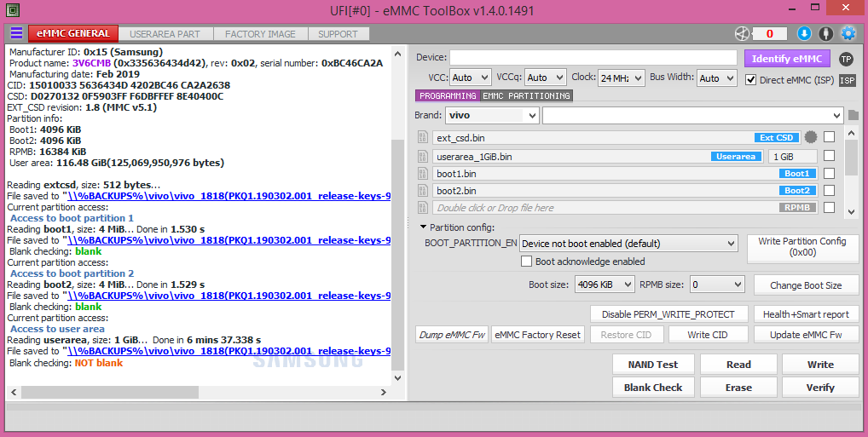Check the ext_csd.bin row checkbox
868x437 pixels.
[829, 136]
